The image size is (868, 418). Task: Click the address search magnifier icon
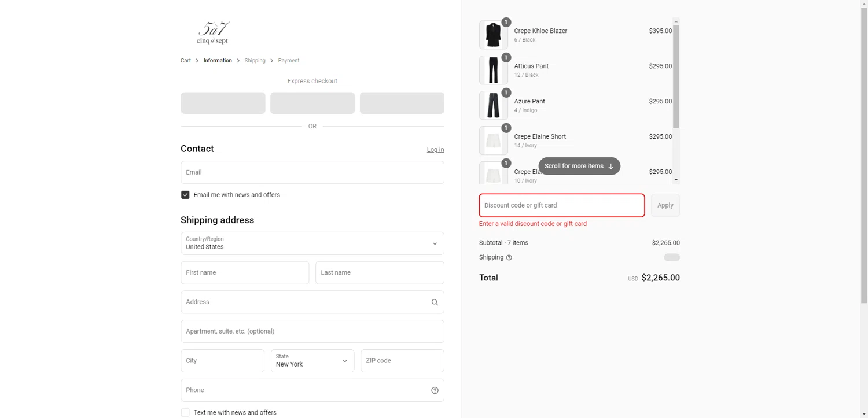pos(435,302)
